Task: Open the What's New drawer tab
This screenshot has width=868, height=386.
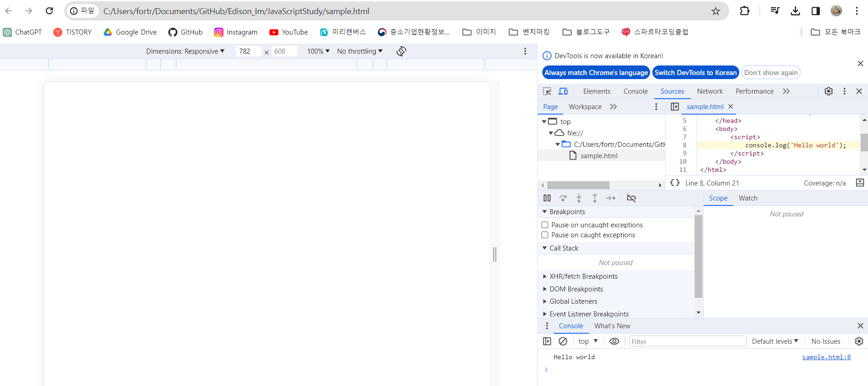Action: (612, 326)
